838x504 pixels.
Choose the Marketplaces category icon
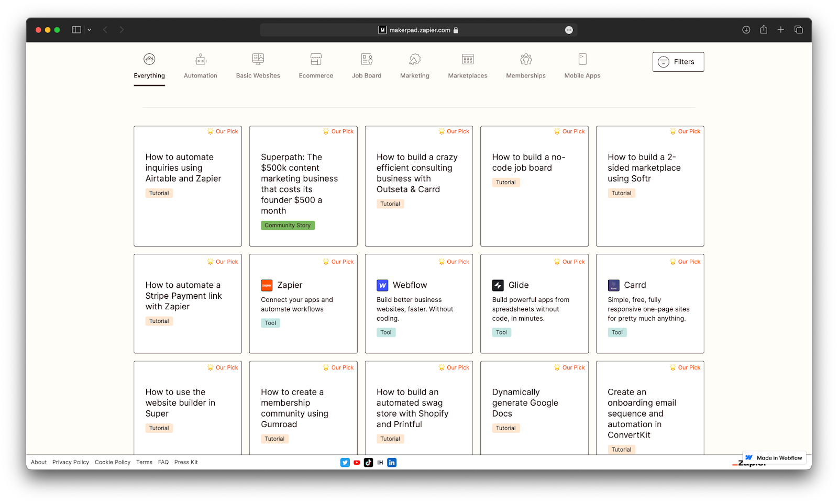[468, 59]
